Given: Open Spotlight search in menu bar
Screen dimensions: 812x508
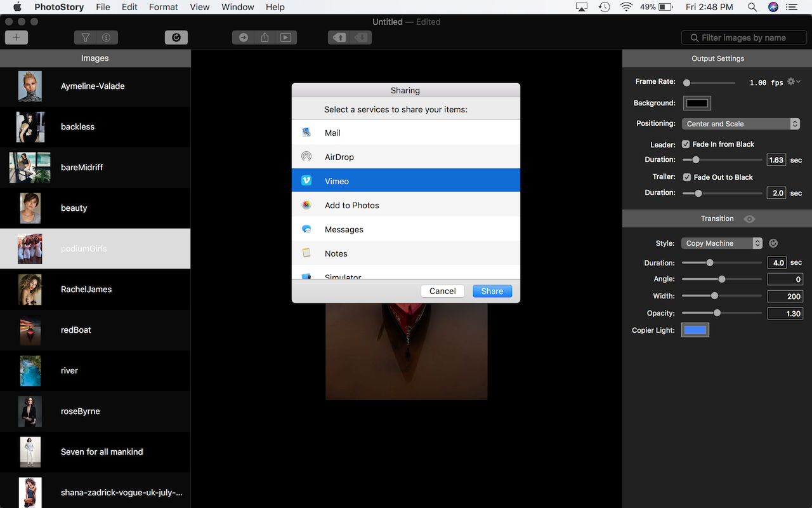Looking at the screenshot, I should click(x=752, y=7).
